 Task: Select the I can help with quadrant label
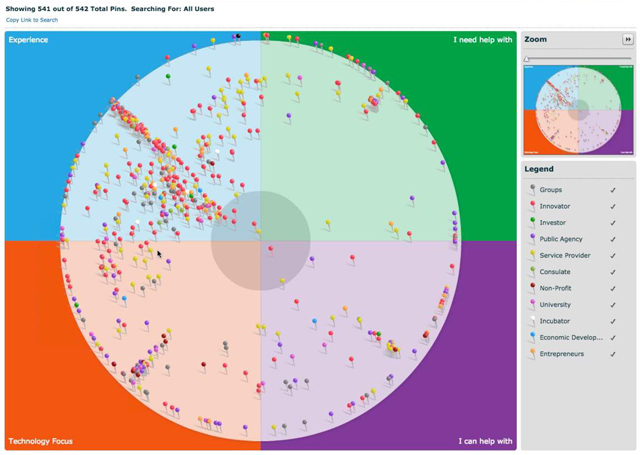pos(485,441)
